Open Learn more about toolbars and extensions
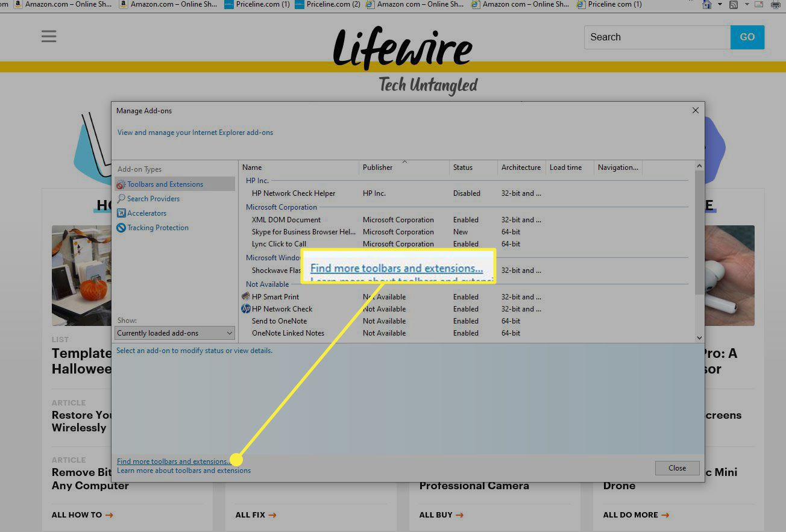The height and width of the screenshot is (532, 786). 184,471
